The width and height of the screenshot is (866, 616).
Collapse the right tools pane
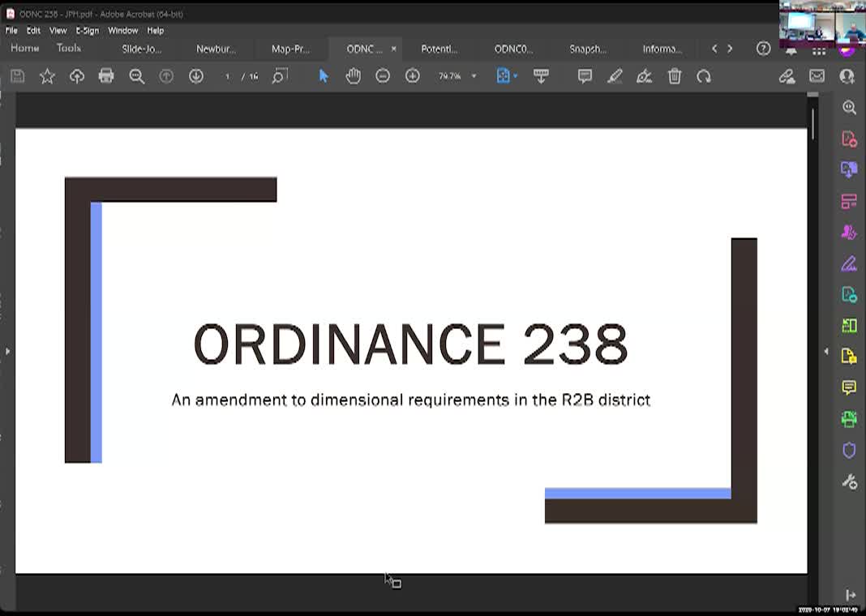pos(826,351)
